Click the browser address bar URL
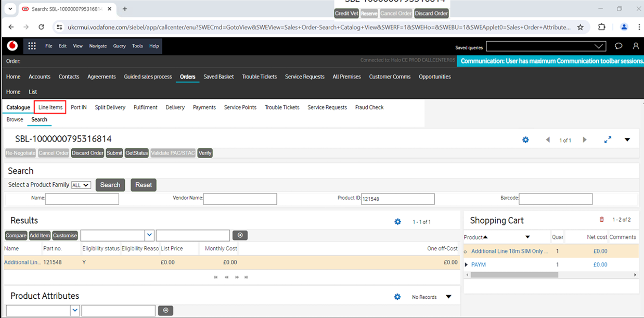Image resolution: width=644 pixels, height=318 pixels. (x=319, y=27)
